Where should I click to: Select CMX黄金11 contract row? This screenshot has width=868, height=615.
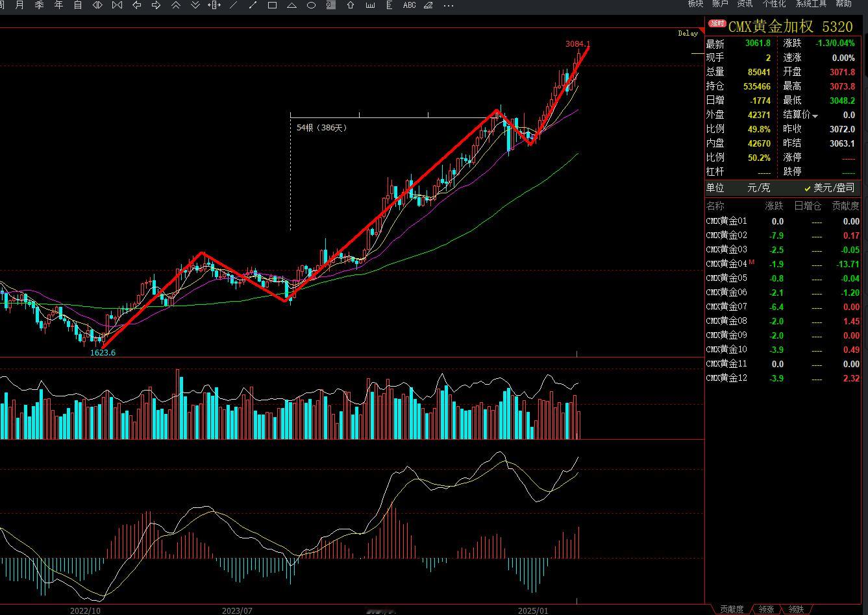coord(783,364)
